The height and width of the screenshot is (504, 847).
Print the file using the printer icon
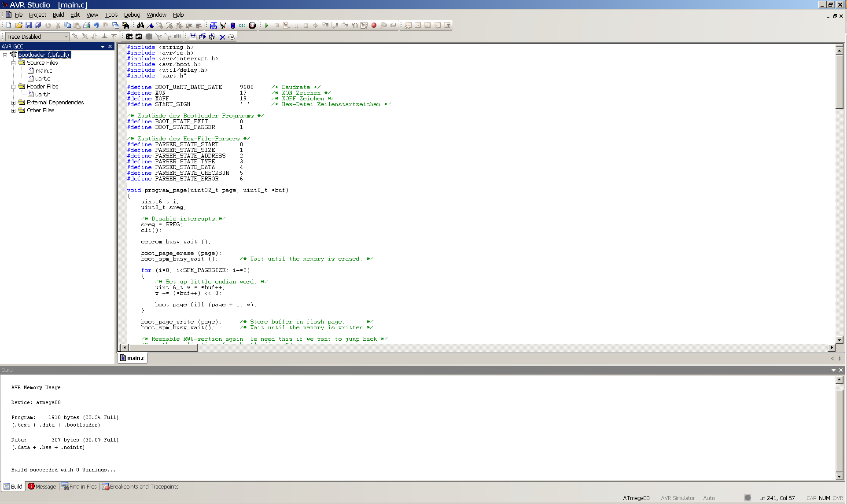[87, 26]
